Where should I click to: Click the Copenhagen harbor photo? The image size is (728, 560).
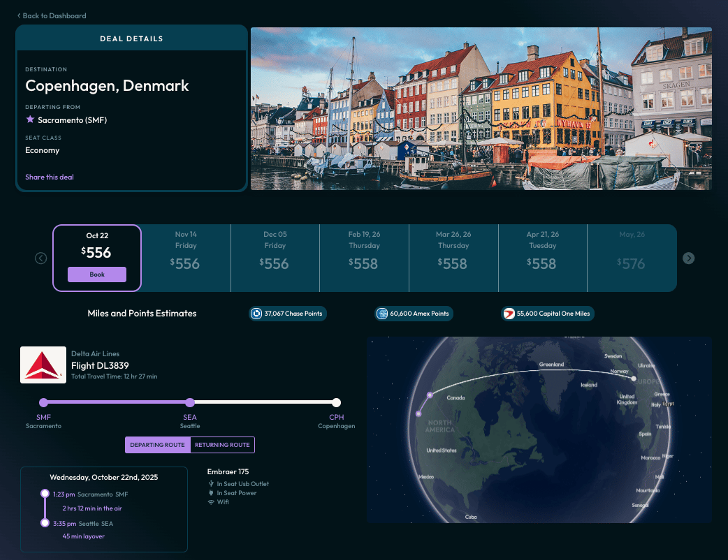coord(481,109)
